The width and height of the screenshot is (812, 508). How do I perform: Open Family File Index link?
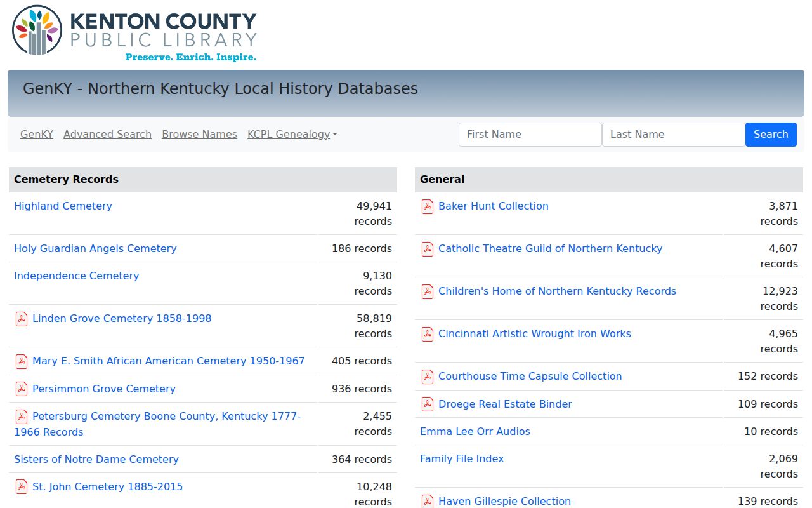462,458
